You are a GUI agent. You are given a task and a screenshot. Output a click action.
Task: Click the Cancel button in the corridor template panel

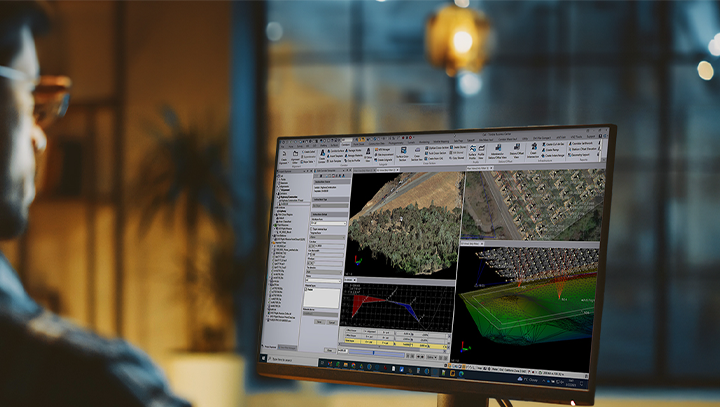(x=332, y=322)
